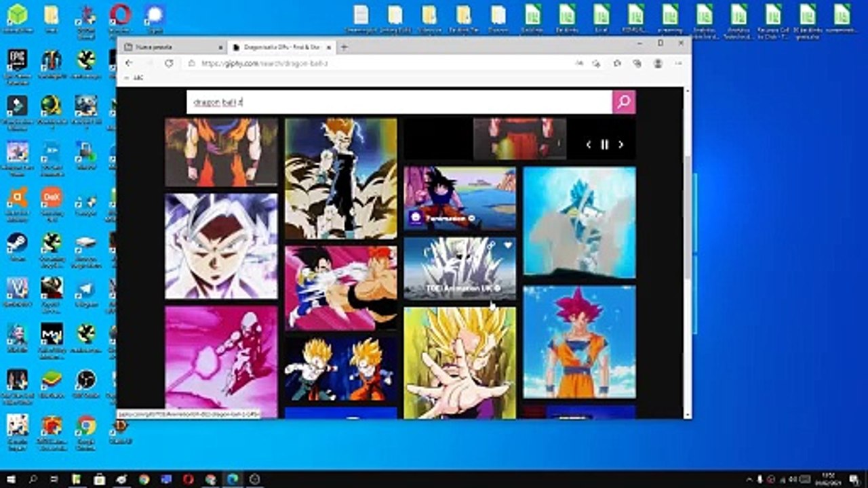Select the Dragon ball GIFs tab
Screen dimensions: 868x488
pyautogui.click(x=280, y=47)
